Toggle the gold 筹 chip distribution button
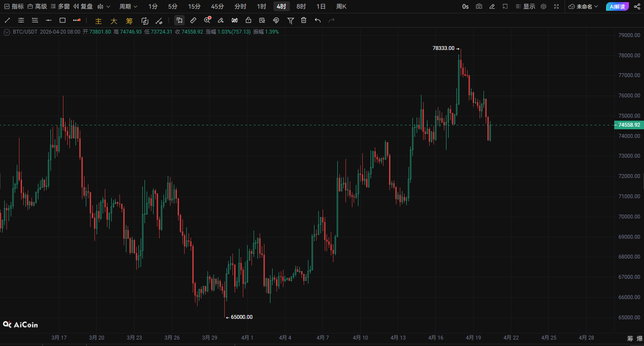 129,21
